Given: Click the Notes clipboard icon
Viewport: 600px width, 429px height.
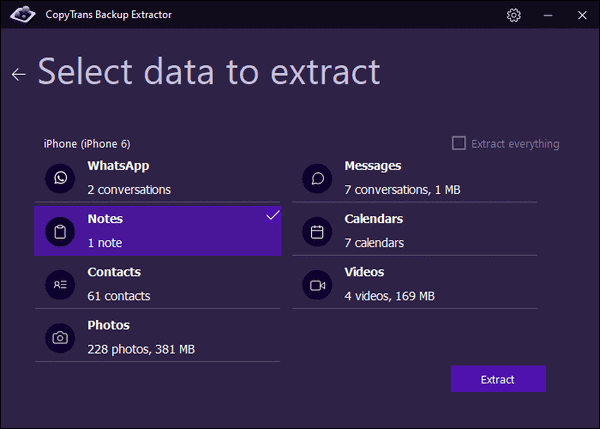Looking at the screenshot, I should click(x=60, y=232).
